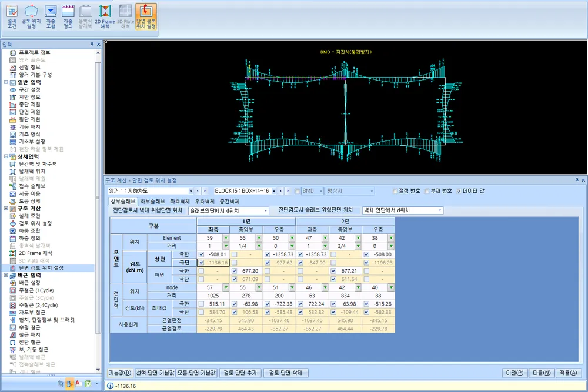Toggle the 부재 번호 checkbox
The image size is (588, 392).
[x=427, y=191]
